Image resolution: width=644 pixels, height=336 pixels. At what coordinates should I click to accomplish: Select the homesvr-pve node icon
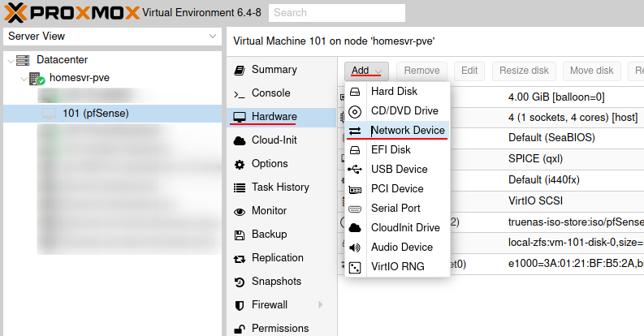tap(37, 79)
